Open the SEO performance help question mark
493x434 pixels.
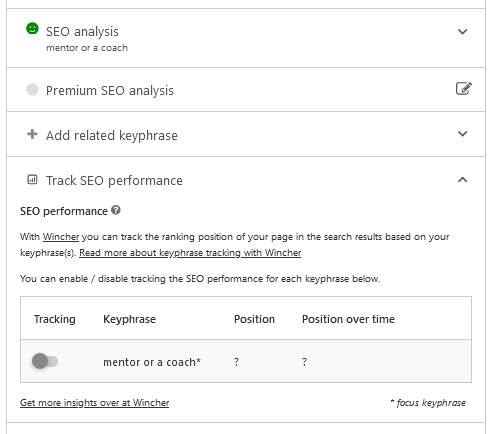pyautogui.click(x=116, y=210)
